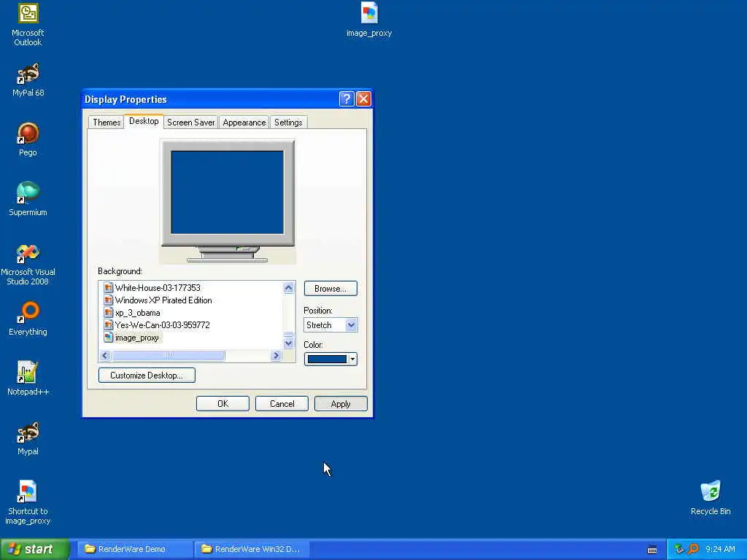Open the Position dropdown showing Stretch

[x=330, y=325]
